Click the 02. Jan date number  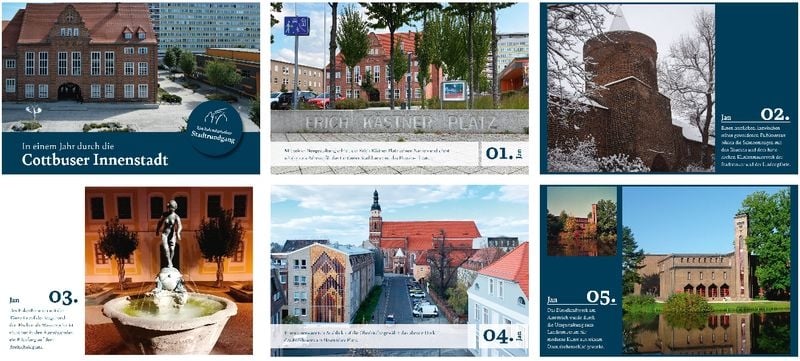775,114
